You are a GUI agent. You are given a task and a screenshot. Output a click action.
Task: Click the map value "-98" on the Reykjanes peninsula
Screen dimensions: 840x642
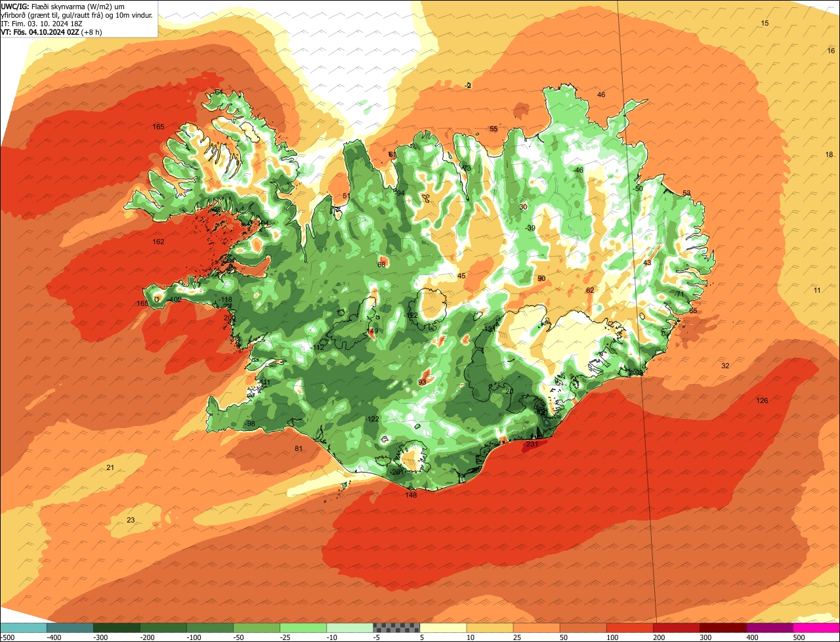(x=249, y=423)
